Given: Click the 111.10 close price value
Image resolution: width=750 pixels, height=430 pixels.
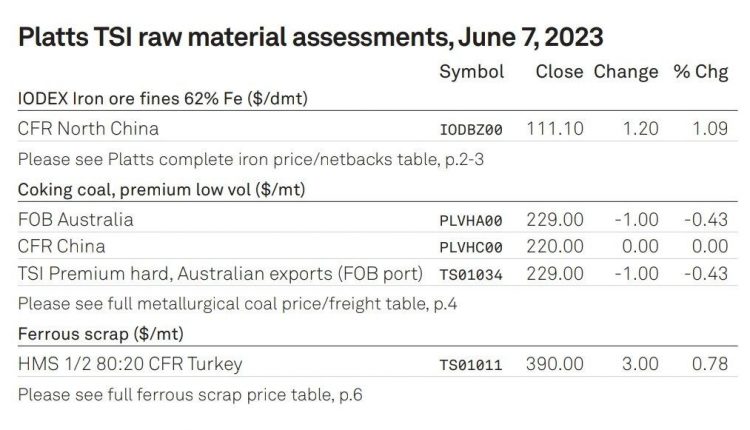Looking at the screenshot, I should [x=555, y=129].
